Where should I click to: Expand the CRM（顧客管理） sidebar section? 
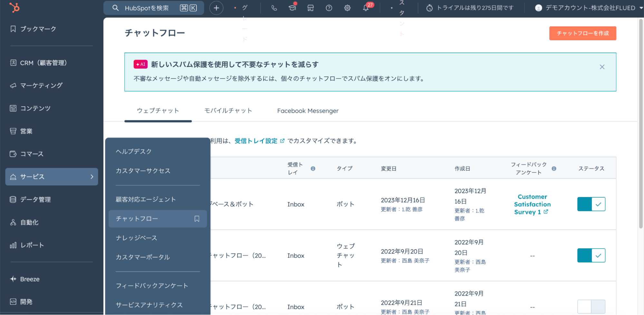[43, 63]
